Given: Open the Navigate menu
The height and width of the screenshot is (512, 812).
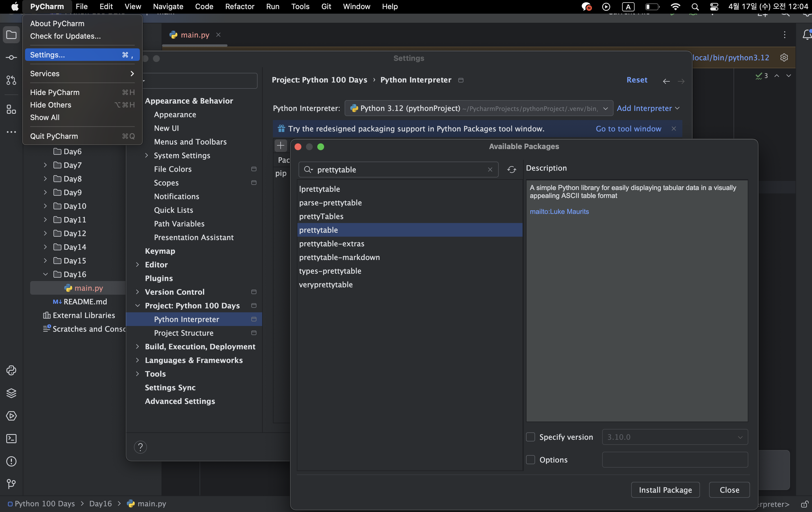Looking at the screenshot, I should (168, 7).
